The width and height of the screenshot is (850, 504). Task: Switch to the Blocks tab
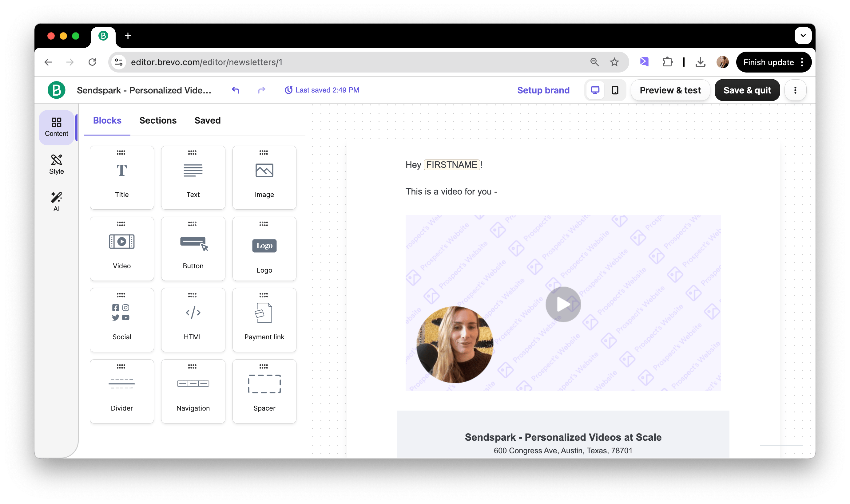pos(107,120)
